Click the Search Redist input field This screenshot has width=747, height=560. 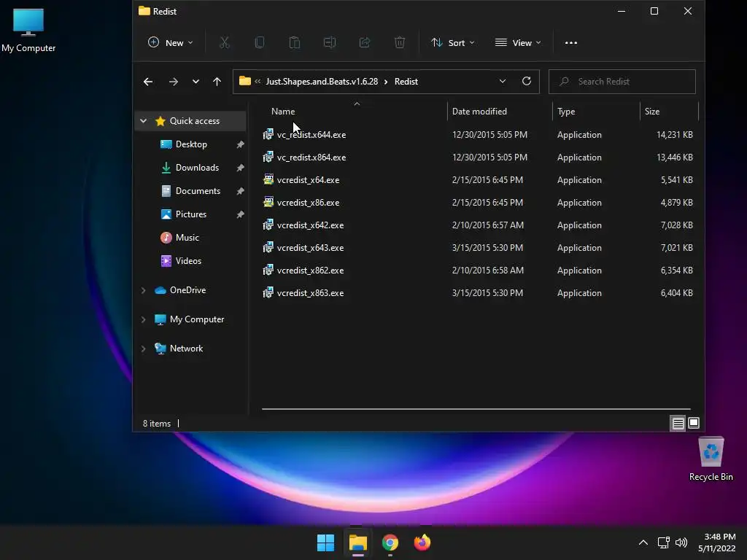click(x=622, y=82)
